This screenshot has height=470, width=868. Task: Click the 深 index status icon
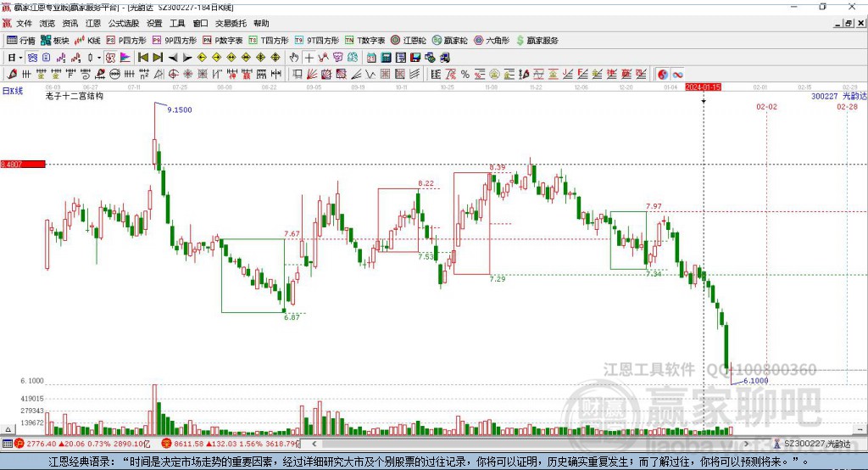[166, 444]
